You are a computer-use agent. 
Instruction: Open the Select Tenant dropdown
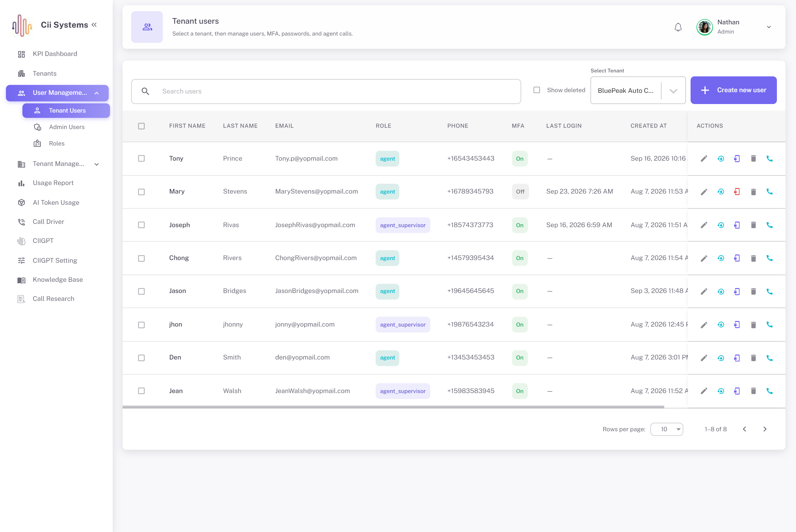pyautogui.click(x=638, y=90)
